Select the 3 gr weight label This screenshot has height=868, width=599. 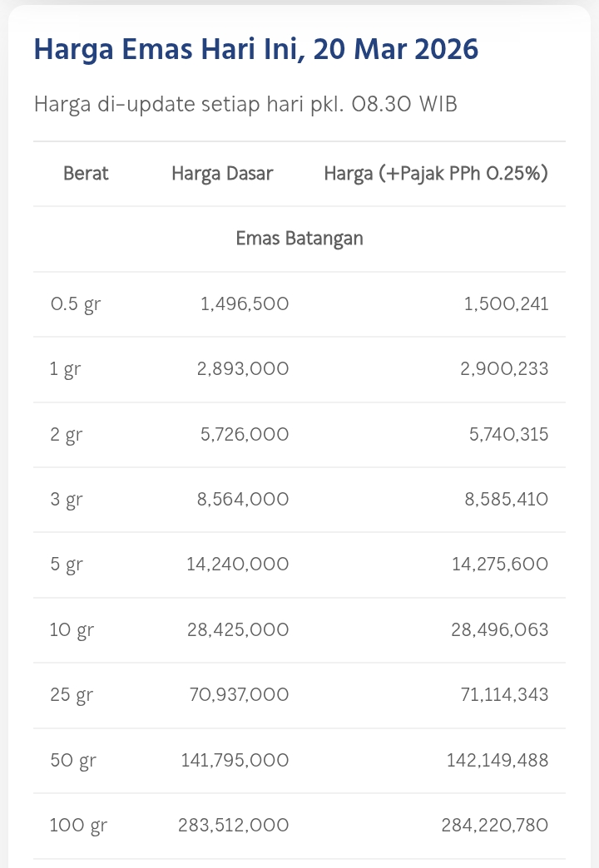67,500
